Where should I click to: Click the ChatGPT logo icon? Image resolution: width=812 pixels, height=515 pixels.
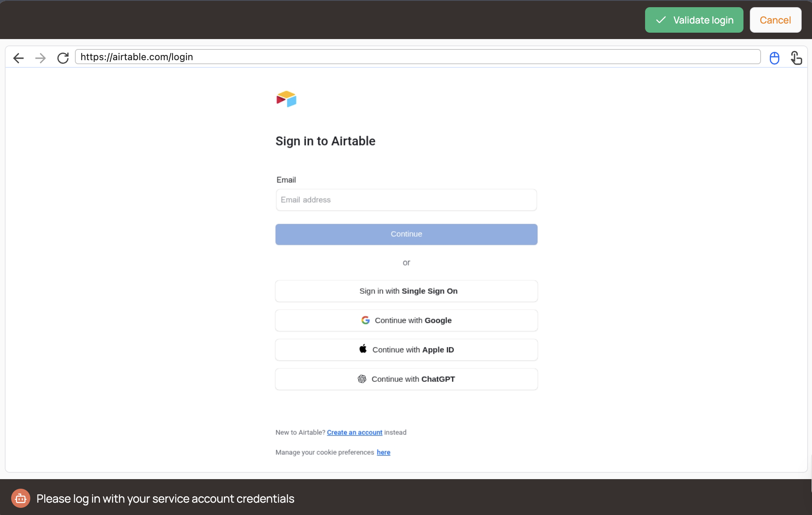(x=362, y=379)
